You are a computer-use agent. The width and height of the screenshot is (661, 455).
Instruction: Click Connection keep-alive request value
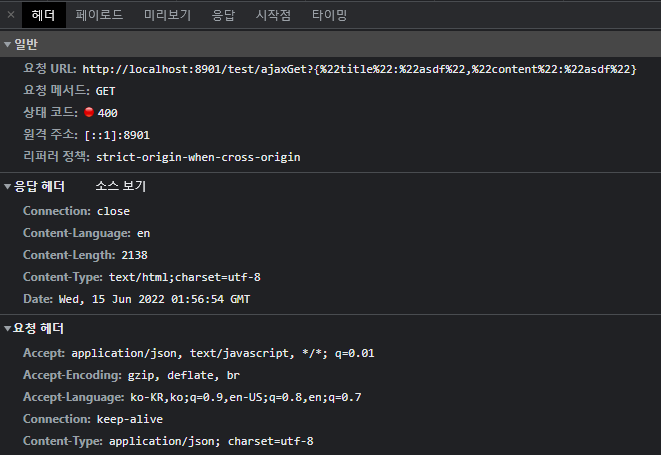130,419
